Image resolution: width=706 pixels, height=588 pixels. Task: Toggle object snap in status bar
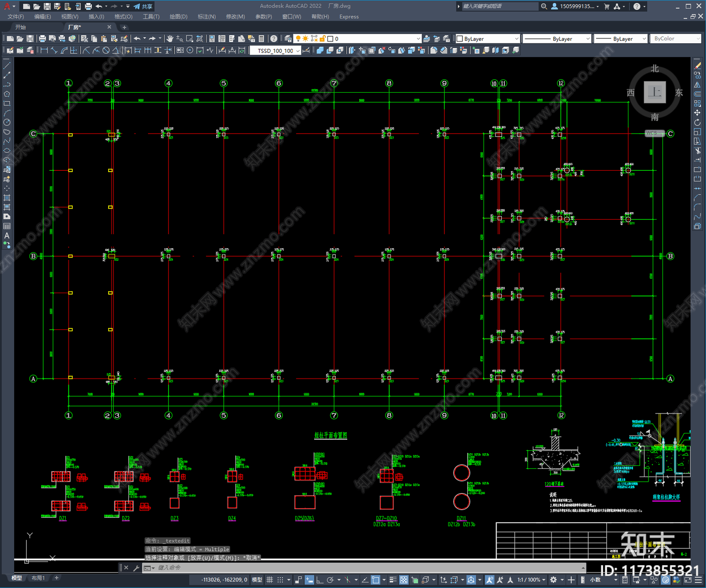[x=376, y=580]
